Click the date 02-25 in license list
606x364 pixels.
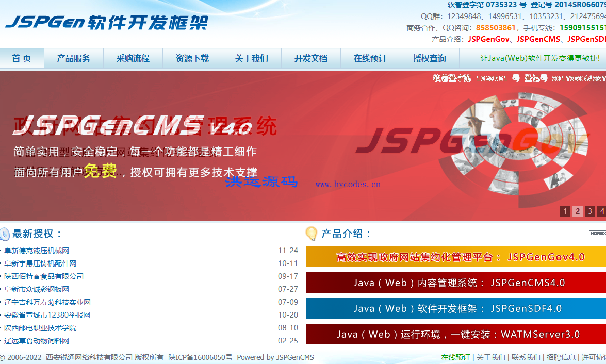[x=288, y=340]
